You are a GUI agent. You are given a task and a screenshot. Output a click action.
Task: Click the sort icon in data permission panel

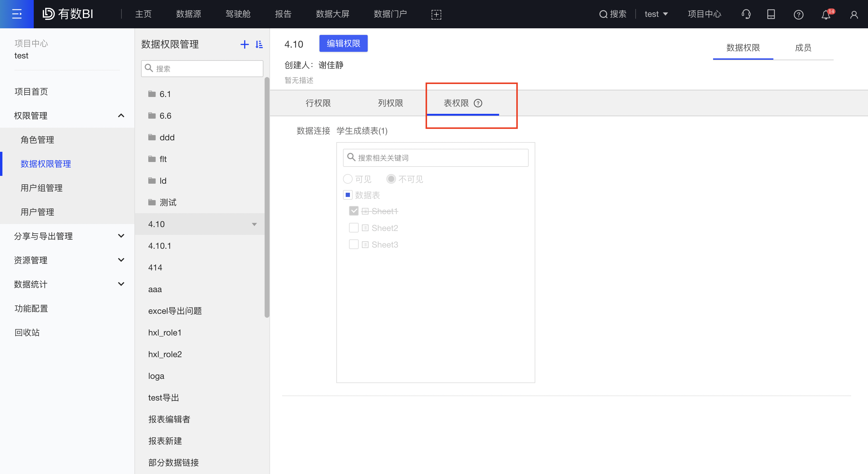coord(259,45)
